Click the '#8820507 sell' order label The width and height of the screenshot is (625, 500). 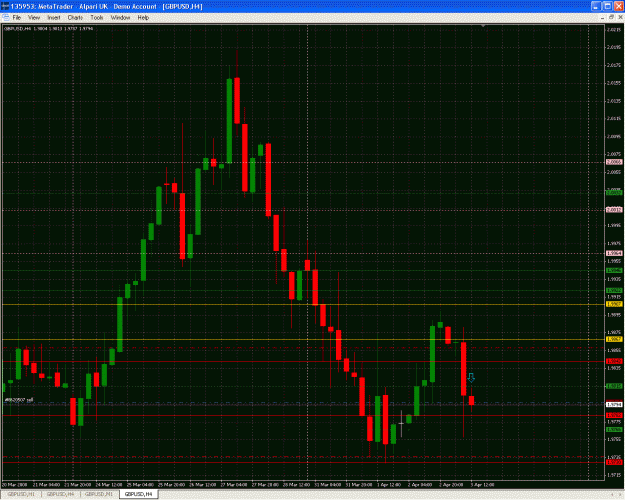(19, 400)
